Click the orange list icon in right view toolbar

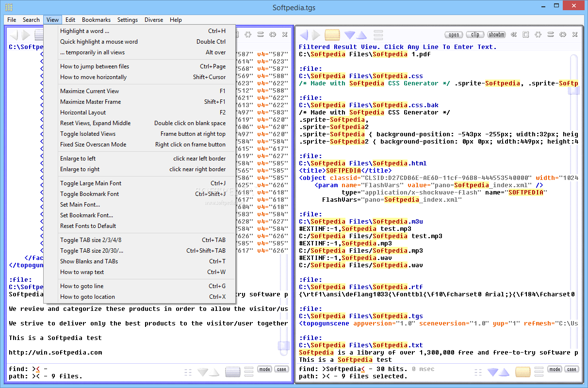pos(332,35)
